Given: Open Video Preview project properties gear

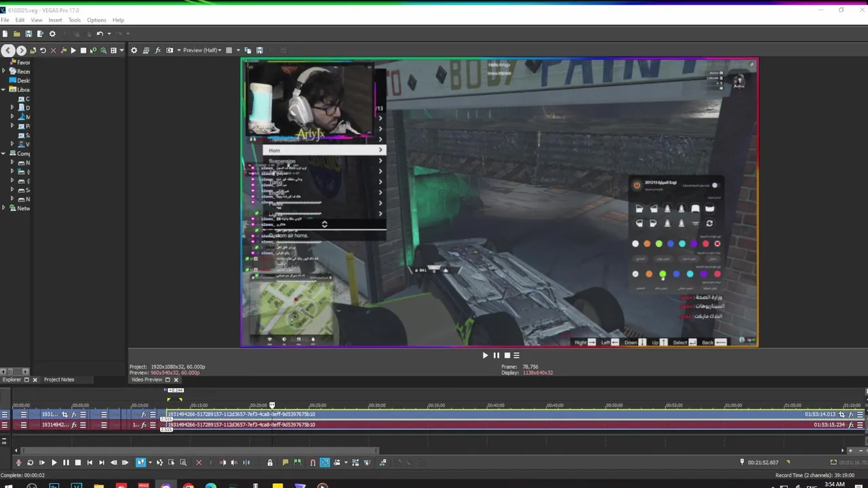Looking at the screenshot, I should click(134, 50).
